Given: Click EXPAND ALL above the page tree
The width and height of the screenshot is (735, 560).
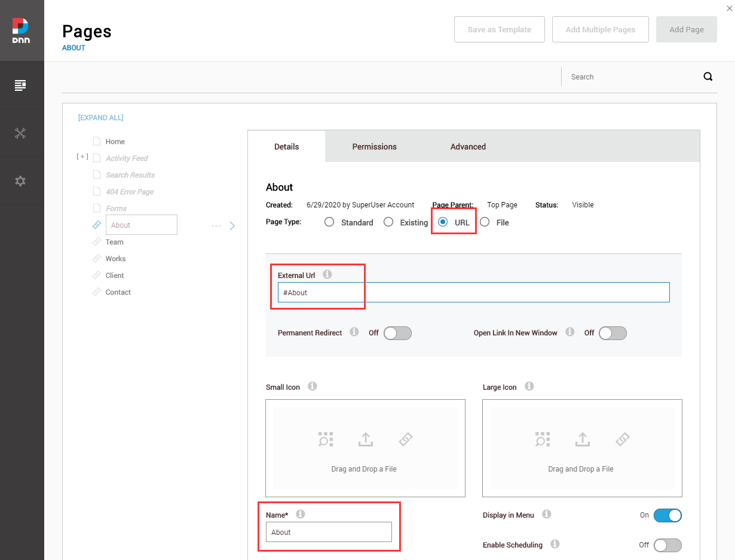Looking at the screenshot, I should pyautogui.click(x=100, y=117).
